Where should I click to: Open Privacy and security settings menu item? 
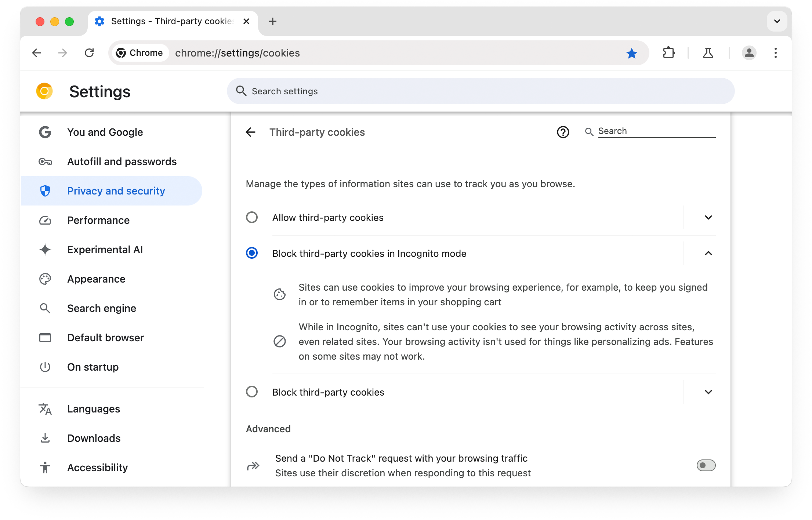tap(116, 190)
